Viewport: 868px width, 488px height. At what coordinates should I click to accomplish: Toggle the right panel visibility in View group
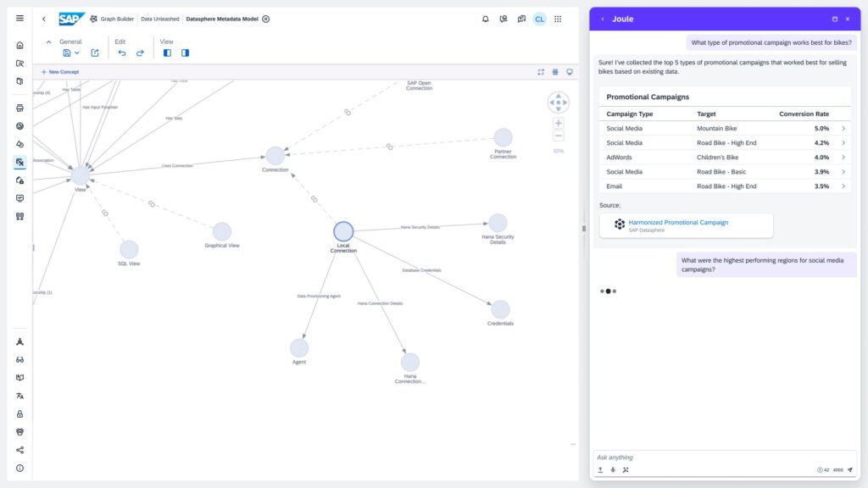coord(185,53)
